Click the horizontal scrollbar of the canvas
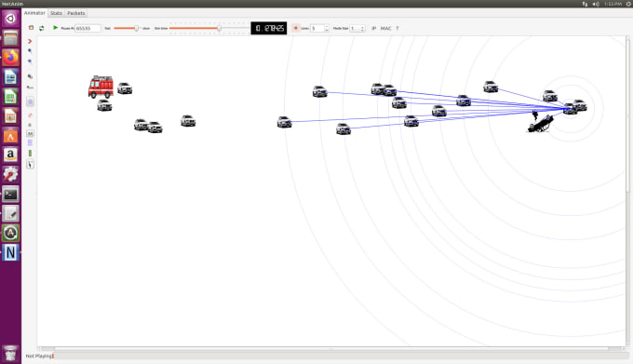This screenshot has height=364, width=633. [x=331, y=349]
